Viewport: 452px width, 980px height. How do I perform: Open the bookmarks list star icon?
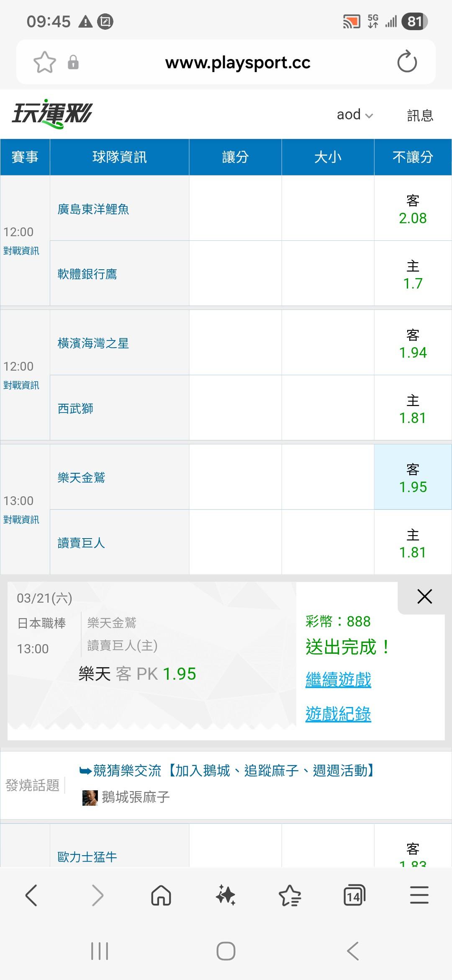pos(290,896)
